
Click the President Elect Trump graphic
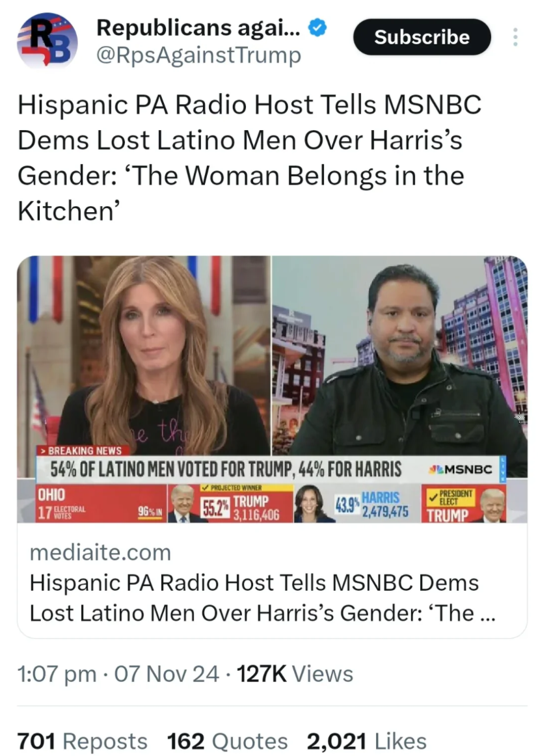tap(464, 504)
